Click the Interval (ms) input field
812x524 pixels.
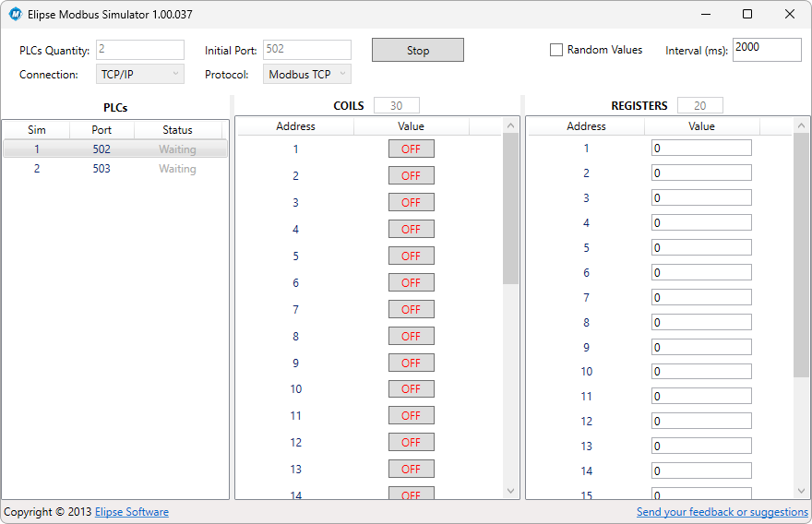766,50
